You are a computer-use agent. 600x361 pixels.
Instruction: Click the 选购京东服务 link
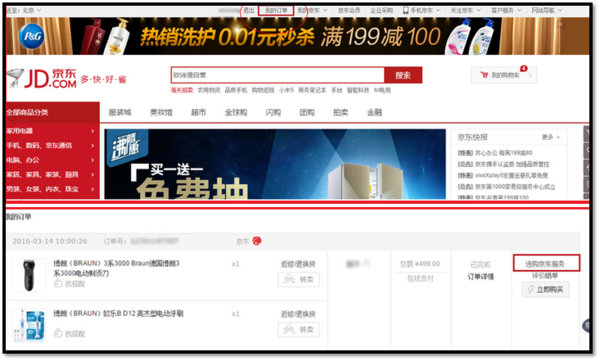click(x=546, y=263)
